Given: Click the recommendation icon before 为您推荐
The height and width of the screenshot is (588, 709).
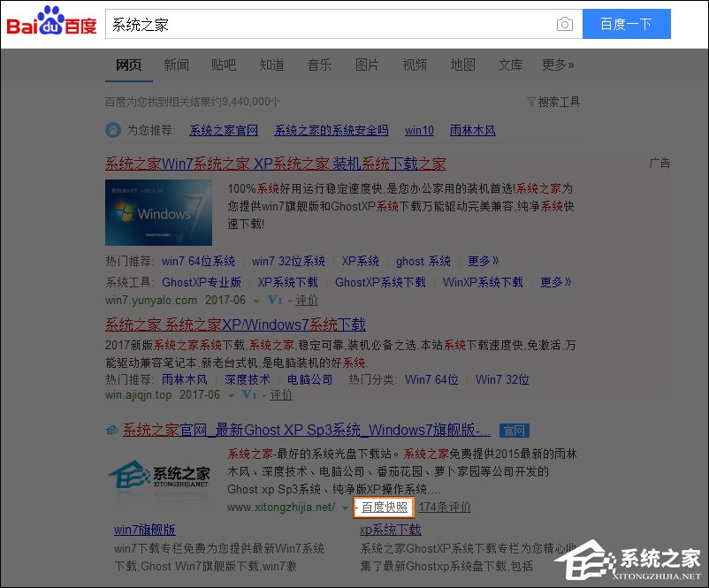Looking at the screenshot, I should pyautogui.click(x=113, y=130).
